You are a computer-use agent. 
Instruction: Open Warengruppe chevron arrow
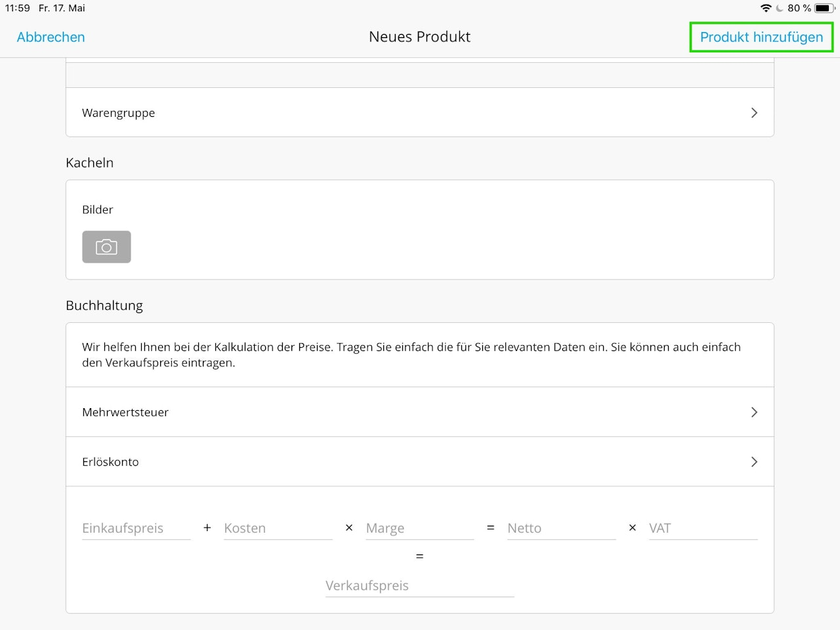point(754,113)
